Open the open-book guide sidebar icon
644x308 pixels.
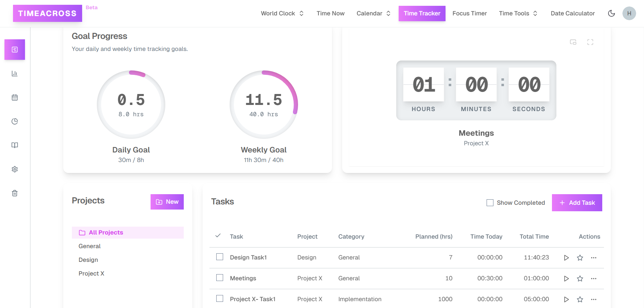[x=15, y=145]
